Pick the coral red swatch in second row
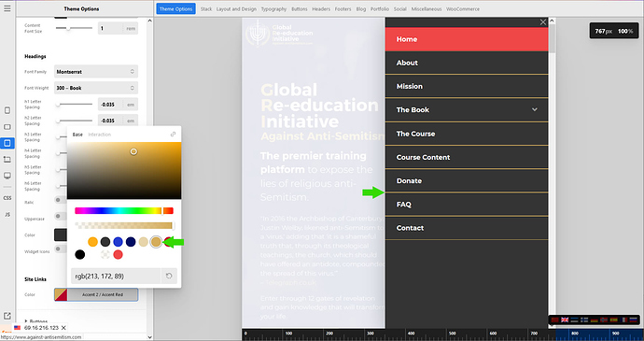644x341 pixels. pyautogui.click(x=119, y=255)
